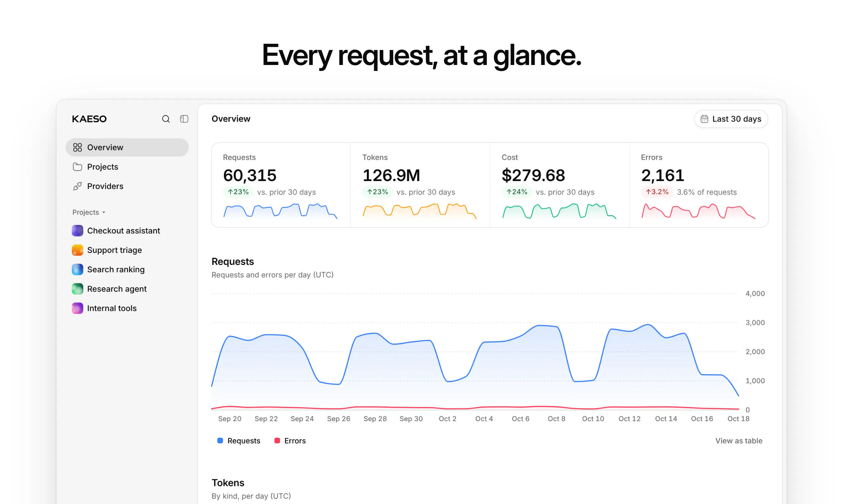This screenshot has width=843, height=504.
Task: Click the red Errors legend swatch
Action: click(277, 440)
